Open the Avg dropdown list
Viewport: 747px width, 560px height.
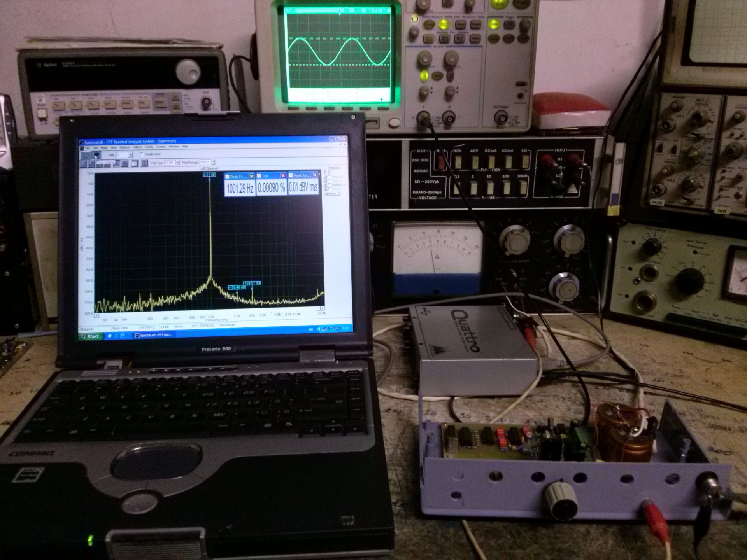pos(130,155)
